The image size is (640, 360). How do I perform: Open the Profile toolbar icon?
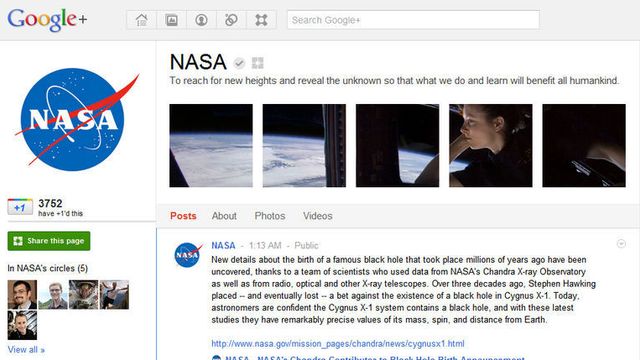point(201,20)
